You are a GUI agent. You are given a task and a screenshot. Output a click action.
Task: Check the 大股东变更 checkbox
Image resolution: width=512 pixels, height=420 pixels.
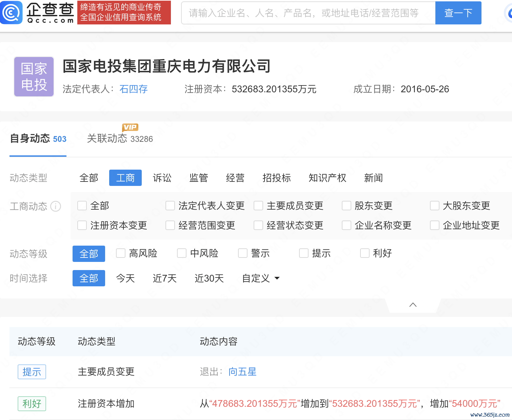click(x=435, y=206)
